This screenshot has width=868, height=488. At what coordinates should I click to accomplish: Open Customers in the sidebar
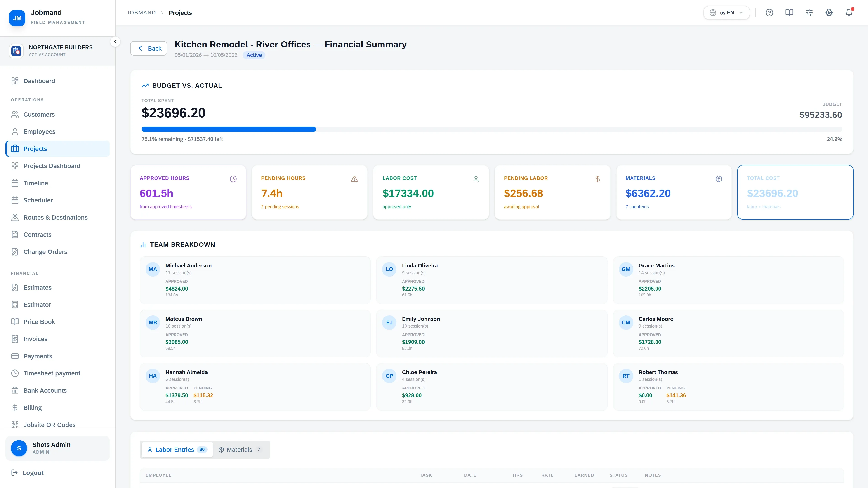point(58,115)
